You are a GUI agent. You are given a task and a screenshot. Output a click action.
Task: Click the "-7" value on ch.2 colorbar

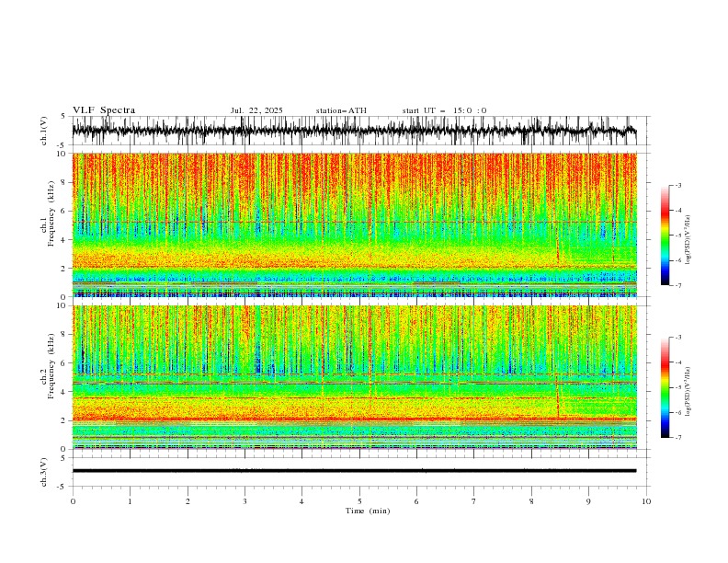pyautogui.click(x=678, y=437)
